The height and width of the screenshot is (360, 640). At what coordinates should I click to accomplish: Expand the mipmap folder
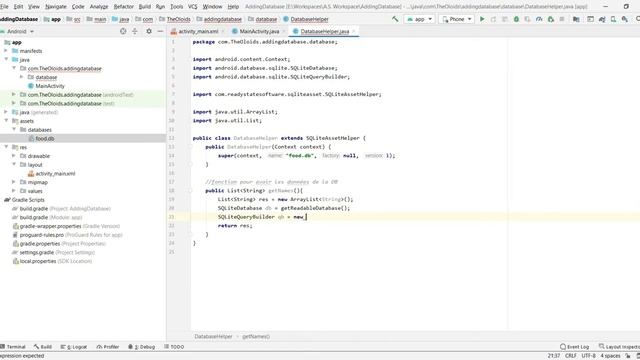coord(14,182)
